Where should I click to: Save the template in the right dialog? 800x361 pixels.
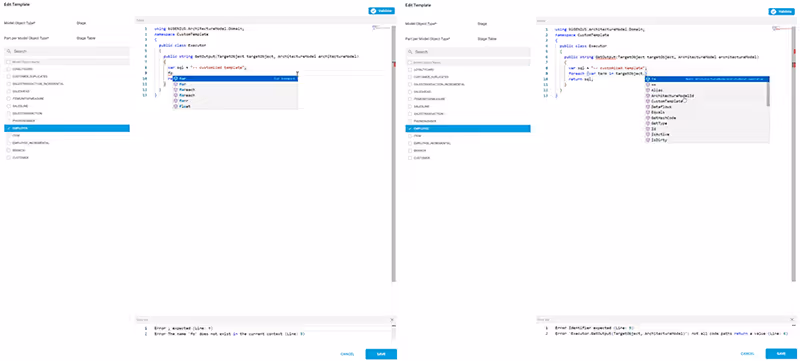tap(781, 354)
